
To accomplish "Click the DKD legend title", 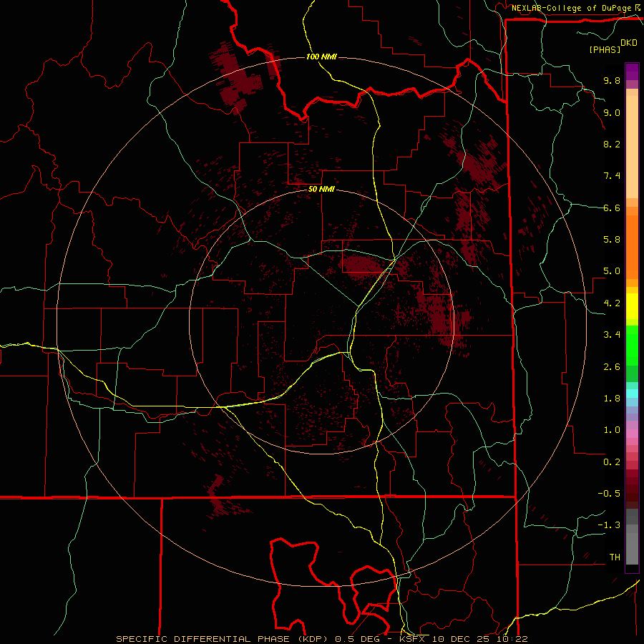I will 629,43.
